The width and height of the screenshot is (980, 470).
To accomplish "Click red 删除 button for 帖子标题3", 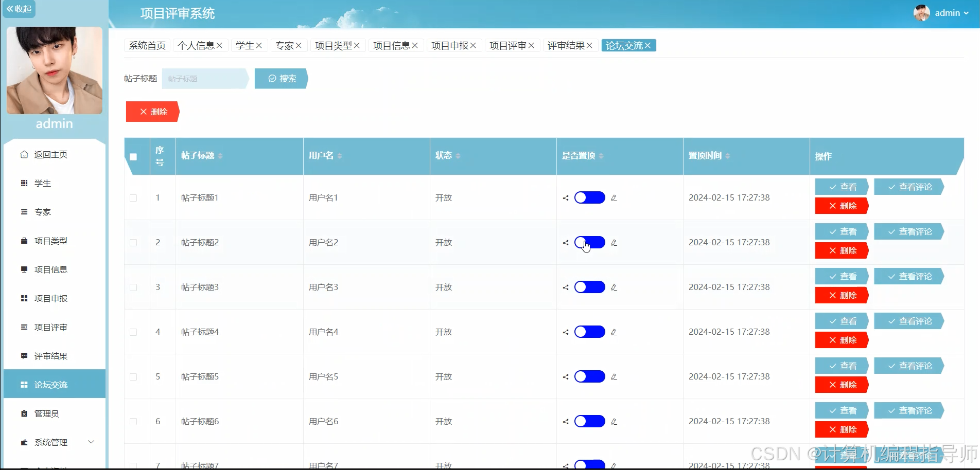I will tap(842, 295).
